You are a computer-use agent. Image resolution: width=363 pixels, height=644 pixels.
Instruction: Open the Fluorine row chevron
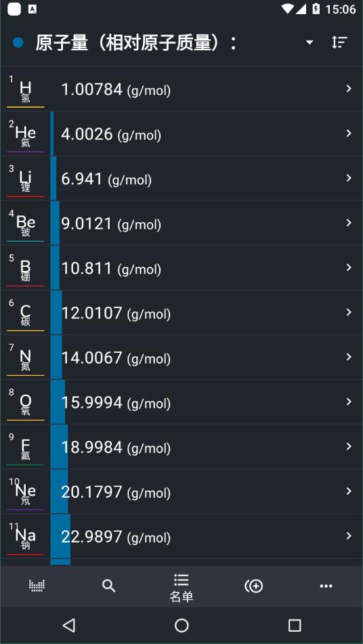tap(349, 446)
